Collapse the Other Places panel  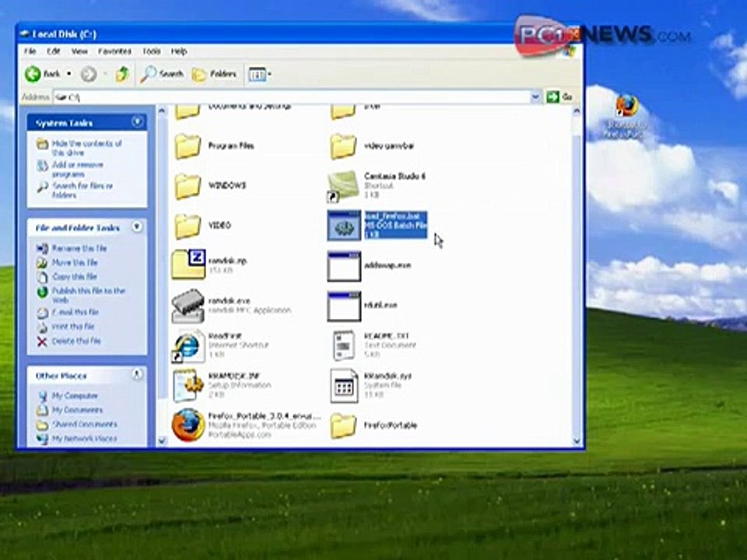click(x=137, y=375)
